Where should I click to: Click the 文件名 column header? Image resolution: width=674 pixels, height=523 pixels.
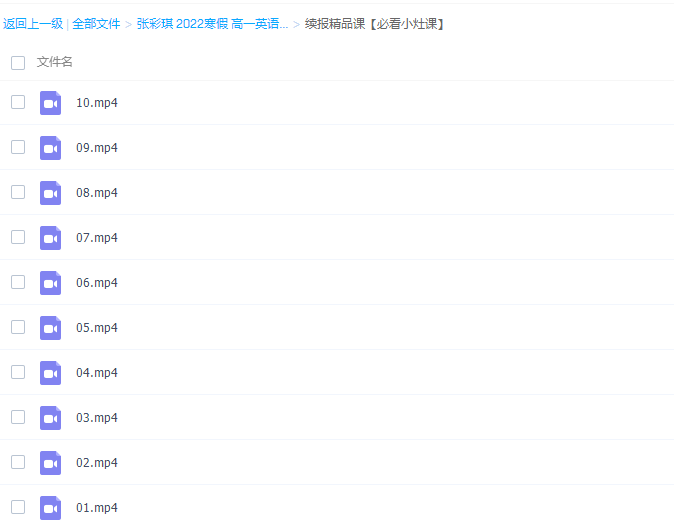55,62
